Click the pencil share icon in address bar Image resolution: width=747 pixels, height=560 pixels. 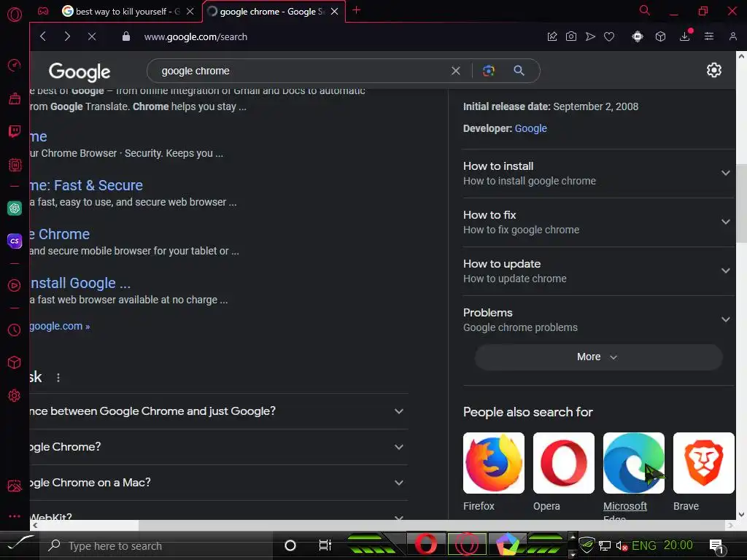click(x=552, y=36)
